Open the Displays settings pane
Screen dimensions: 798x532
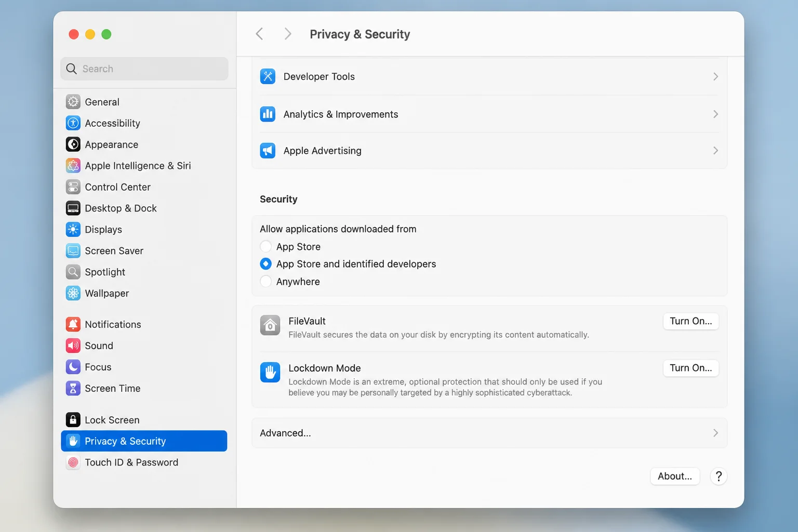(x=144, y=230)
